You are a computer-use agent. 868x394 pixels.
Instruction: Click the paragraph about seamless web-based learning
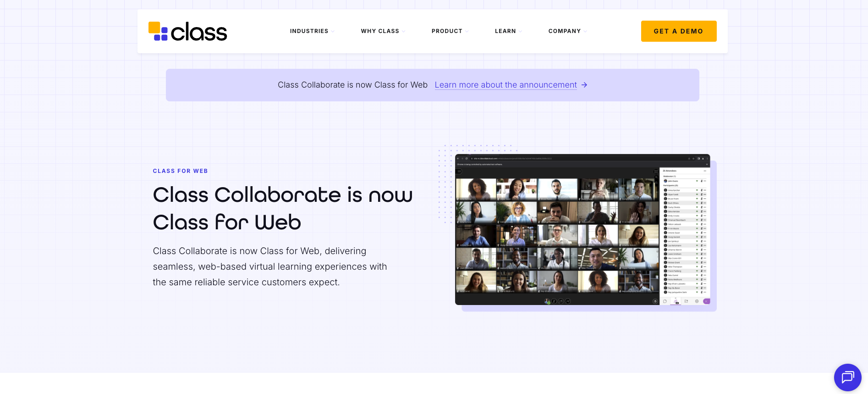(270, 266)
